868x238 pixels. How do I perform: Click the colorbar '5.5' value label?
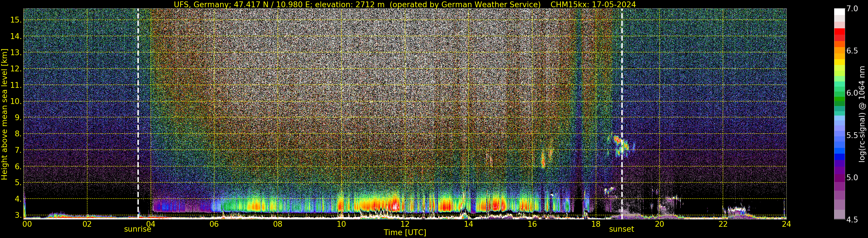pyautogui.click(x=852, y=135)
